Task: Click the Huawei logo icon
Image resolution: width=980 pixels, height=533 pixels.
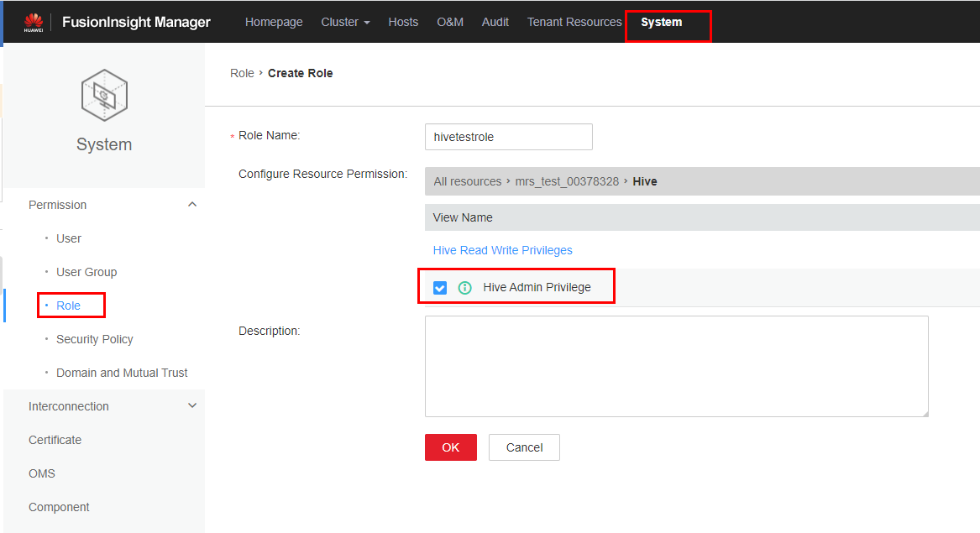Action: pyautogui.click(x=34, y=22)
